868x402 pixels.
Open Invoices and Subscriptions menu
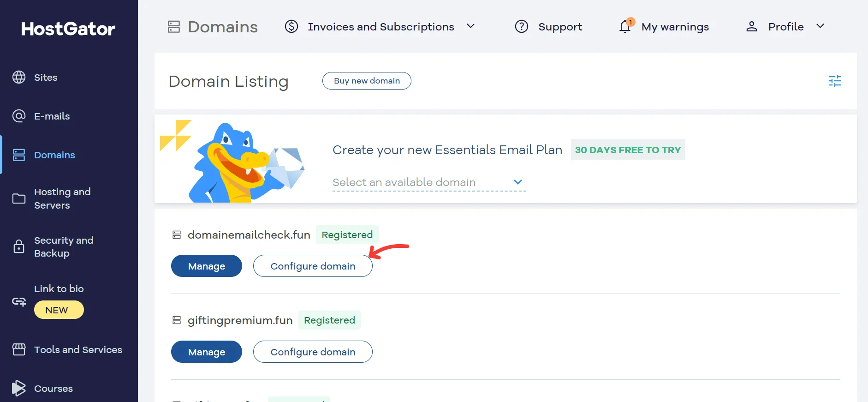[381, 27]
